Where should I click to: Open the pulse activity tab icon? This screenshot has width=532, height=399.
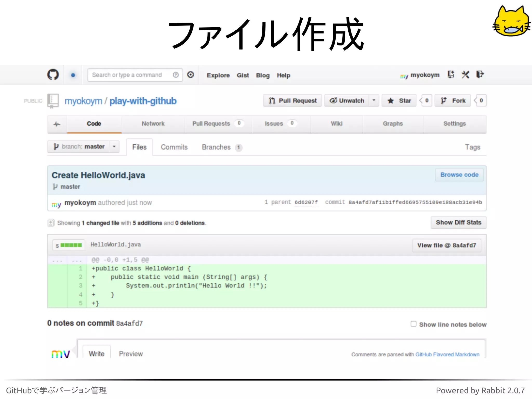[x=57, y=124]
